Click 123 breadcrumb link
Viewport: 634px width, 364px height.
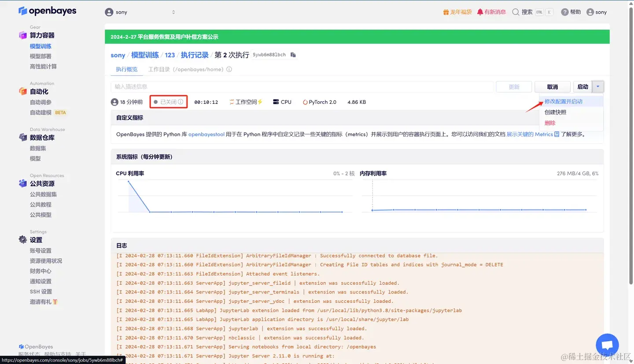point(170,55)
